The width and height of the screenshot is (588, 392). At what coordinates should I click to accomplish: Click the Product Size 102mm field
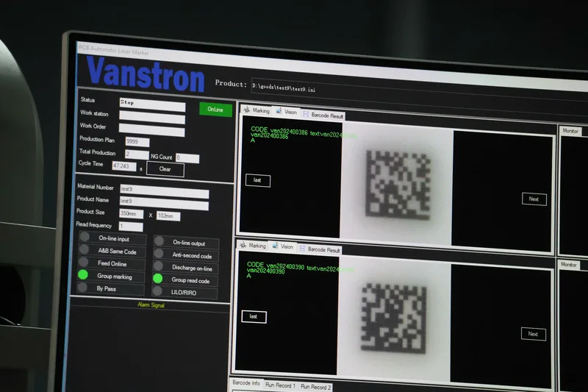point(168,216)
